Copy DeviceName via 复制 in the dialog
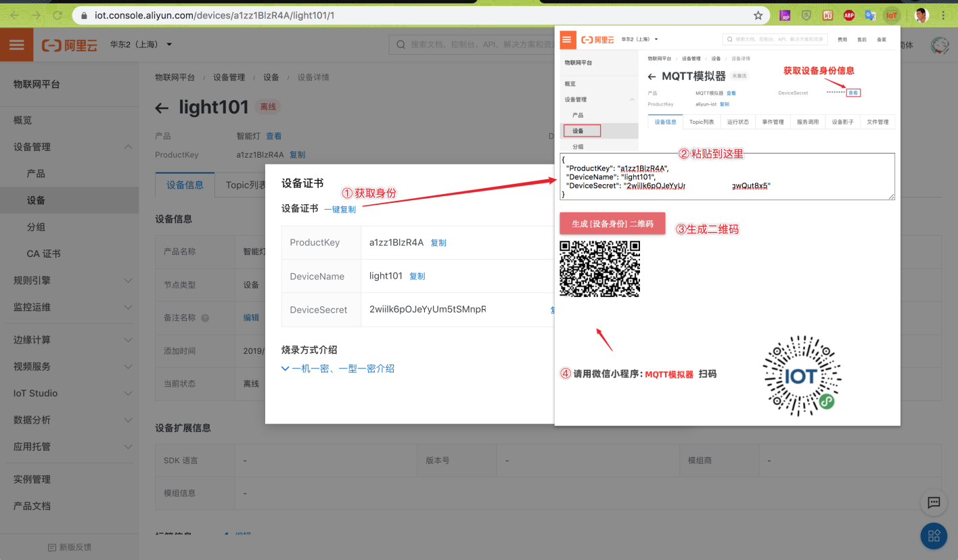The height and width of the screenshot is (560, 958). 417,277
